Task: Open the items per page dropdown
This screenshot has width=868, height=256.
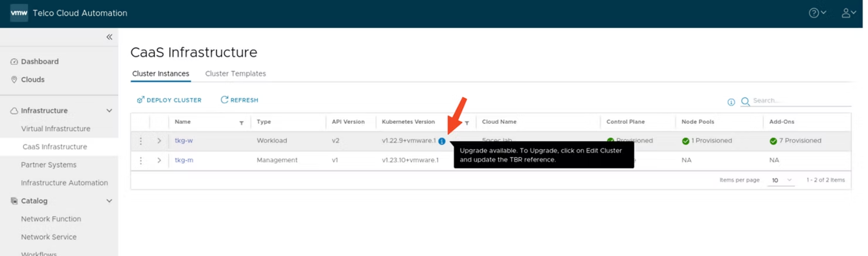Action: tap(781, 180)
